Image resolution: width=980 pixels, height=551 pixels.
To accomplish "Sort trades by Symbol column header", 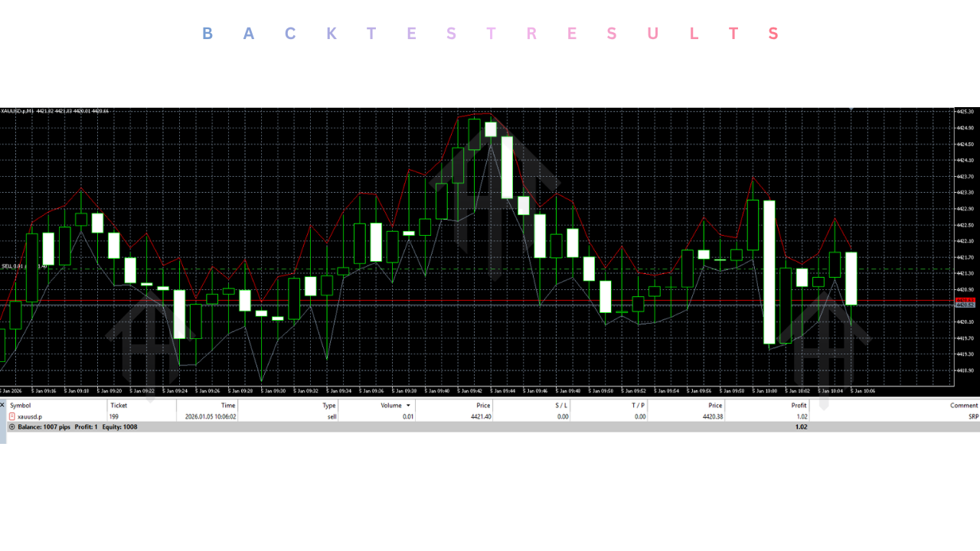I will (21, 406).
